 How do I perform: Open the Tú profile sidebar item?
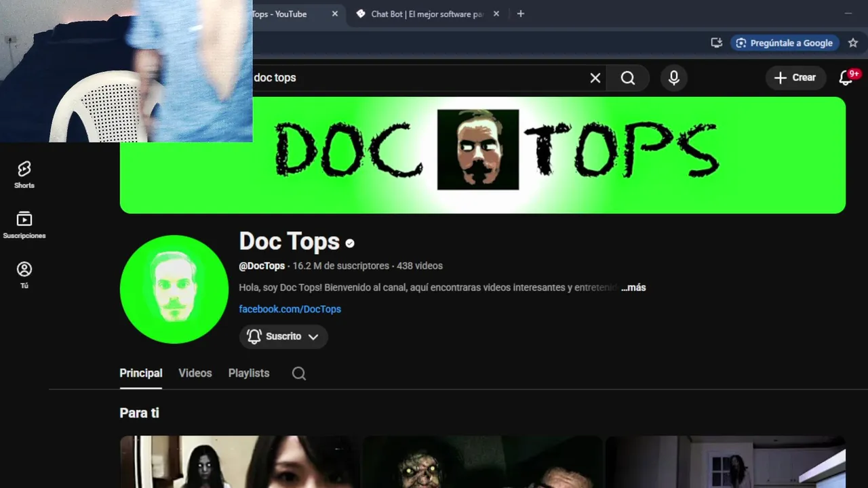[24, 275]
